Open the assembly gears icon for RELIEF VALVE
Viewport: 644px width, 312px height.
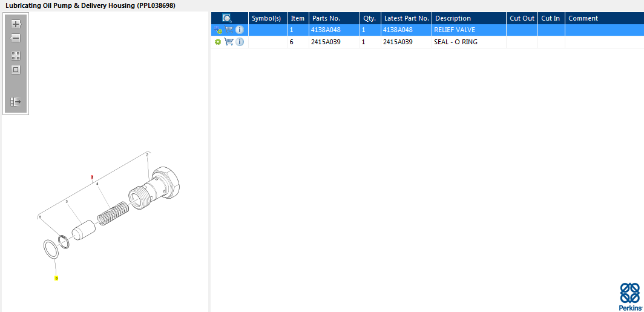click(x=218, y=30)
